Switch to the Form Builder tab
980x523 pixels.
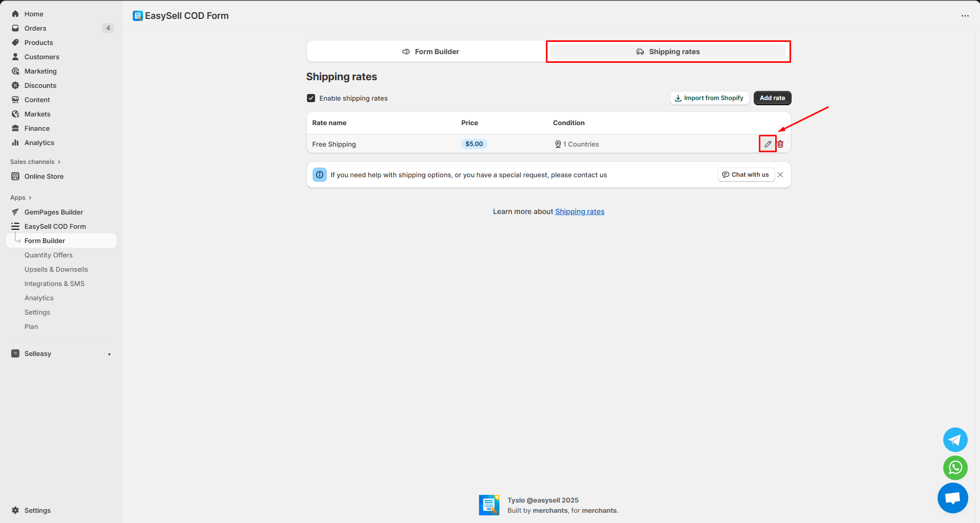pos(430,52)
